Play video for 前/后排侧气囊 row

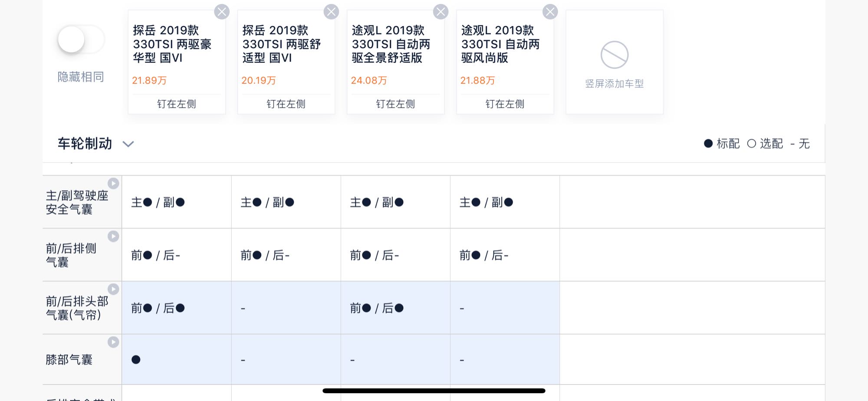113,237
